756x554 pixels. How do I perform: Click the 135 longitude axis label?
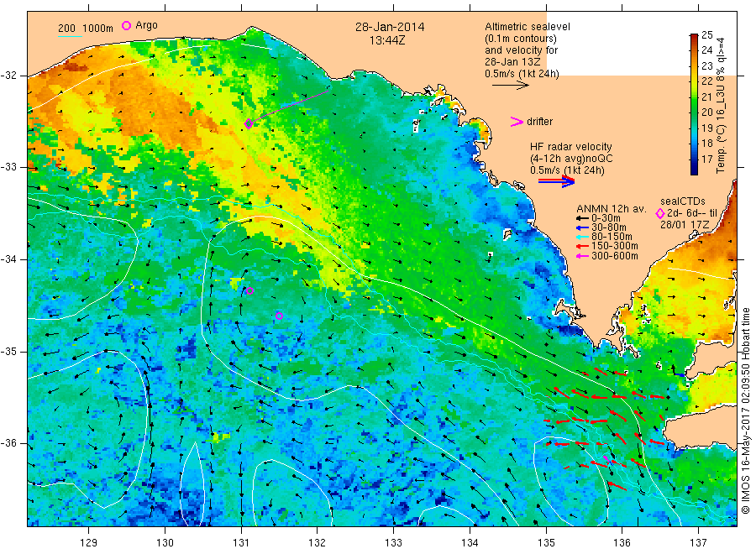(x=546, y=543)
